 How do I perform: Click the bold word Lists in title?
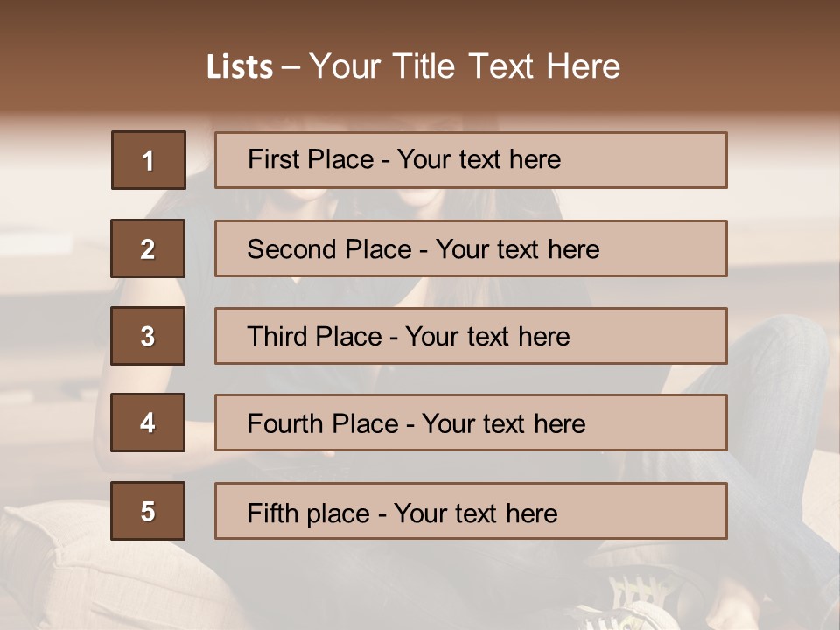click(x=240, y=66)
